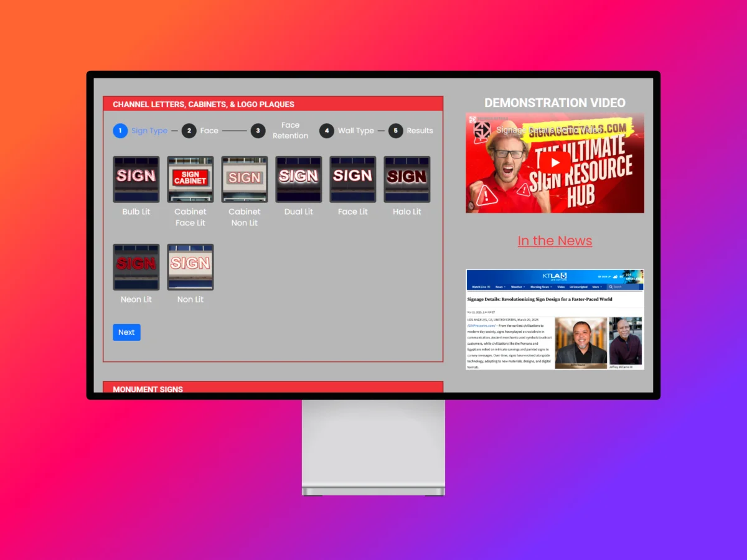Viewport: 747px width, 560px height.
Task: Open the KTLA news article screenshot
Action: (555, 319)
